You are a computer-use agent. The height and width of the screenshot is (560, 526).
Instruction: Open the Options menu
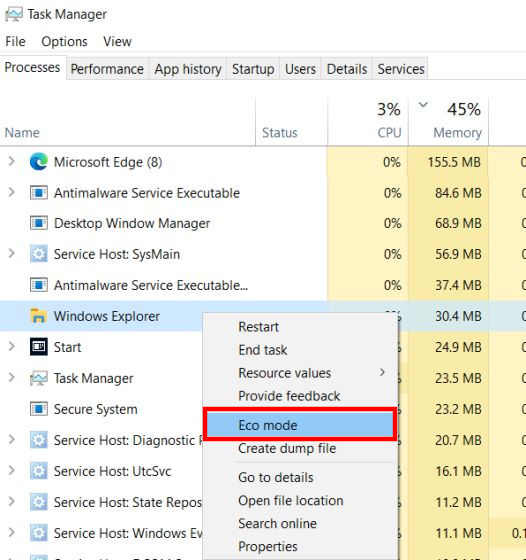[64, 41]
